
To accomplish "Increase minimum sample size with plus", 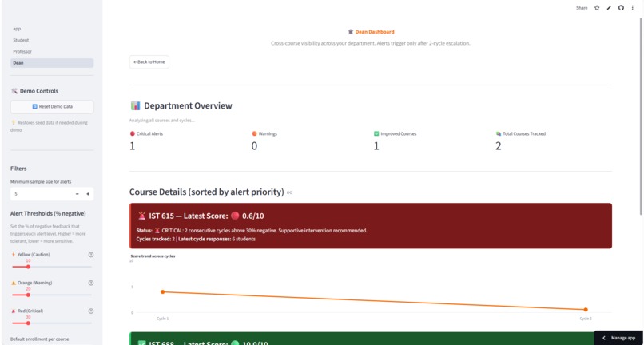I will [x=88, y=194].
